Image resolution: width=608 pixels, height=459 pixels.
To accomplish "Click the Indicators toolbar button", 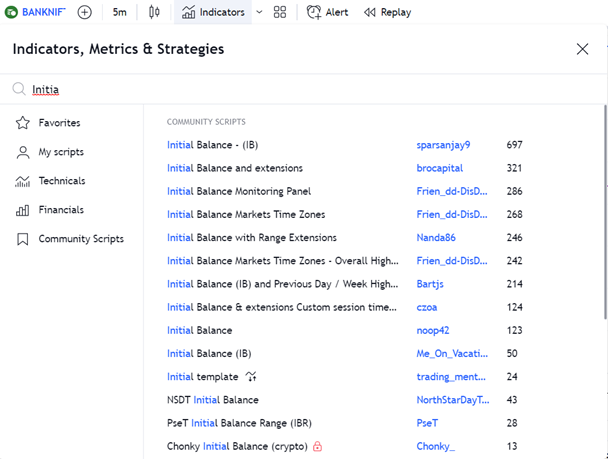I will pyautogui.click(x=213, y=12).
